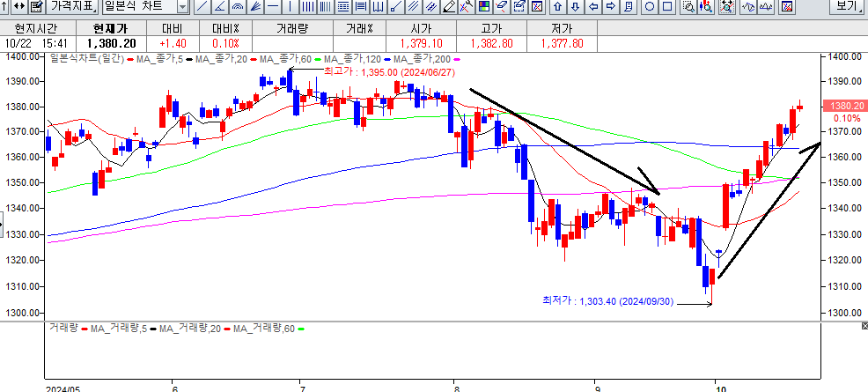Open the 일본식 차트 chart type dropdown
The width and height of the screenshot is (868, 392).
pos(182,7)
